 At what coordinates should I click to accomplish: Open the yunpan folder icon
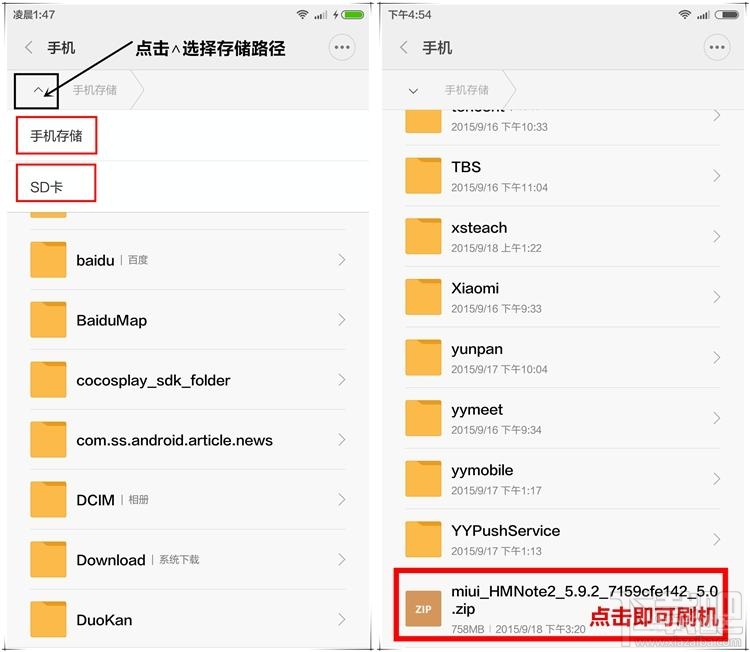click(423, 357)
